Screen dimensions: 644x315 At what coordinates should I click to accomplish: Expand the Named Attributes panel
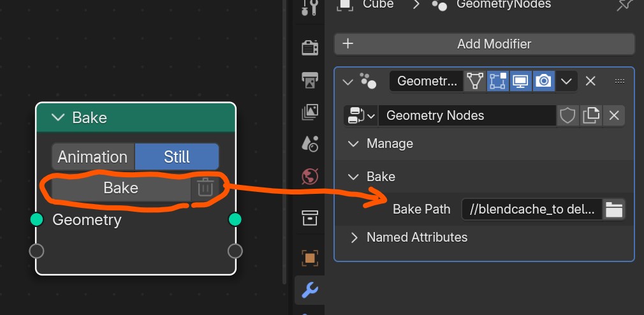tap(354, 237)
